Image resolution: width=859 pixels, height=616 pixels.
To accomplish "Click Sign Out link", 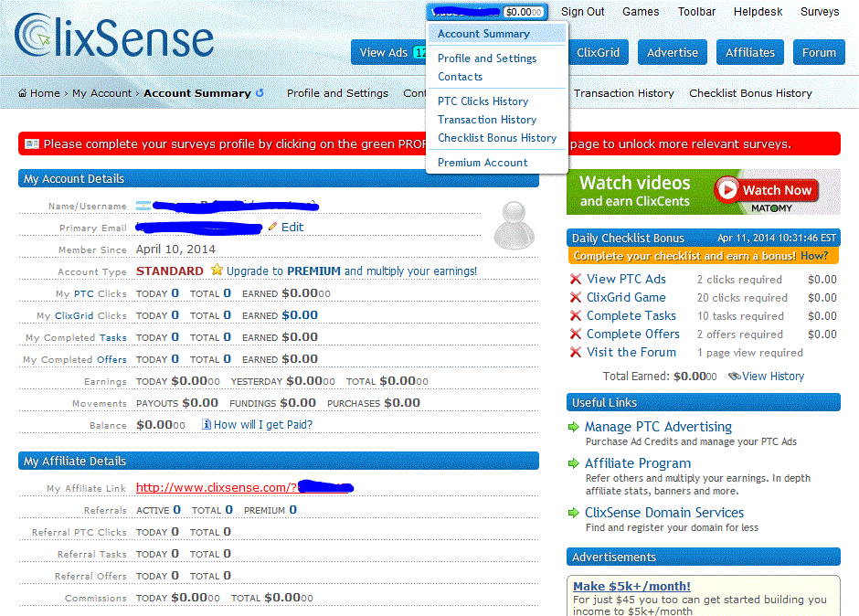I will tap(582, 12).
